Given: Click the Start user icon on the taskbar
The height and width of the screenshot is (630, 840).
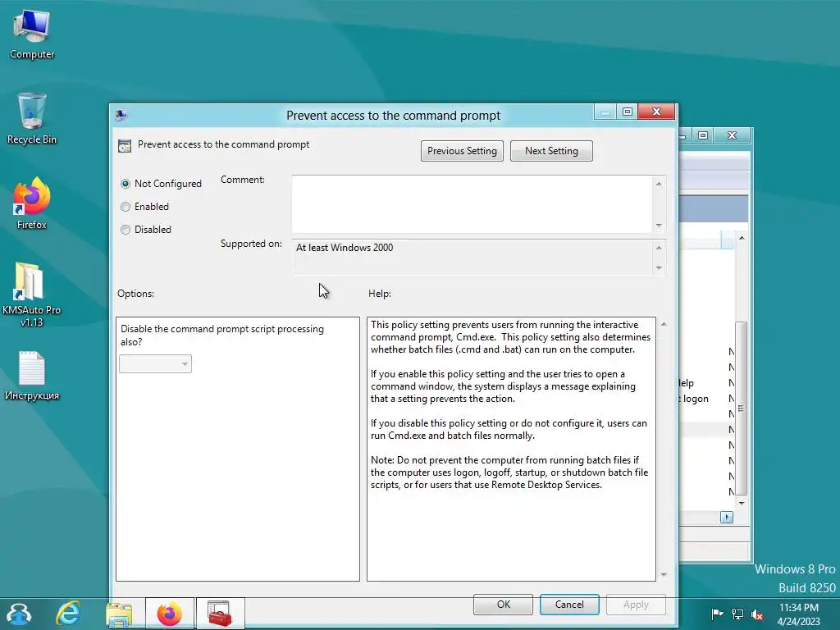Looking at the screenshot, I should click(x=19, y=614).
